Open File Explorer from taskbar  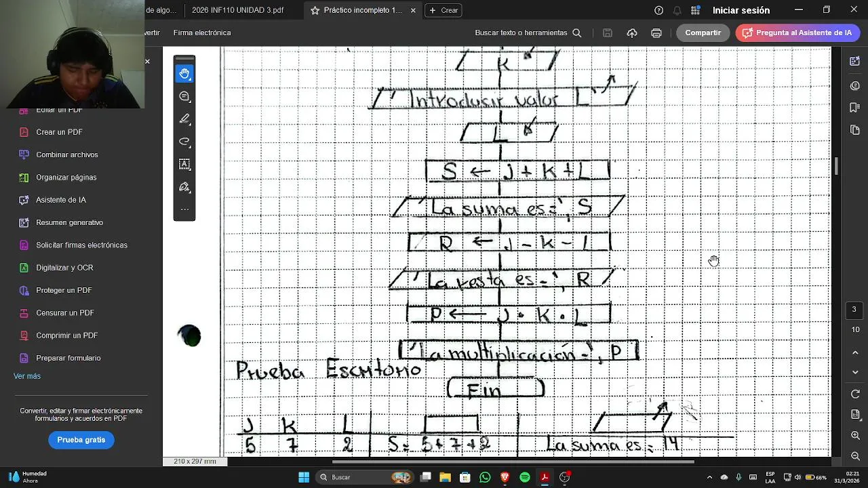(x=445, y=477)
